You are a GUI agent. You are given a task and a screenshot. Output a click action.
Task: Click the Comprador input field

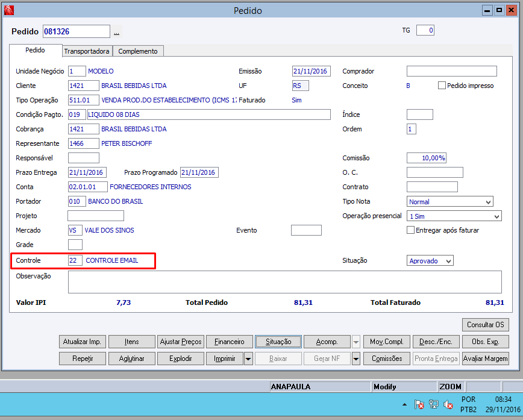[452, 71]
